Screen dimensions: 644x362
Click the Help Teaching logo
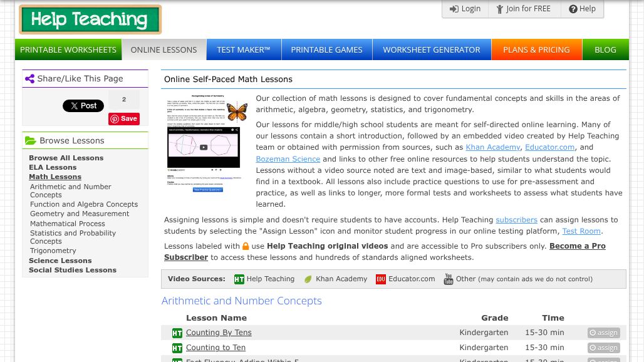tap(90, 19)
